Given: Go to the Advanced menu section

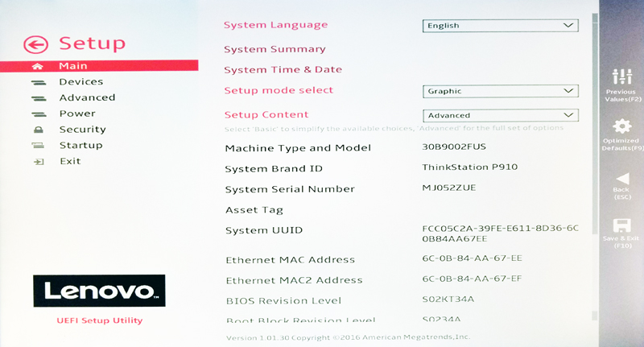Looking at the screenshot, I should click(x=87, y=98).
